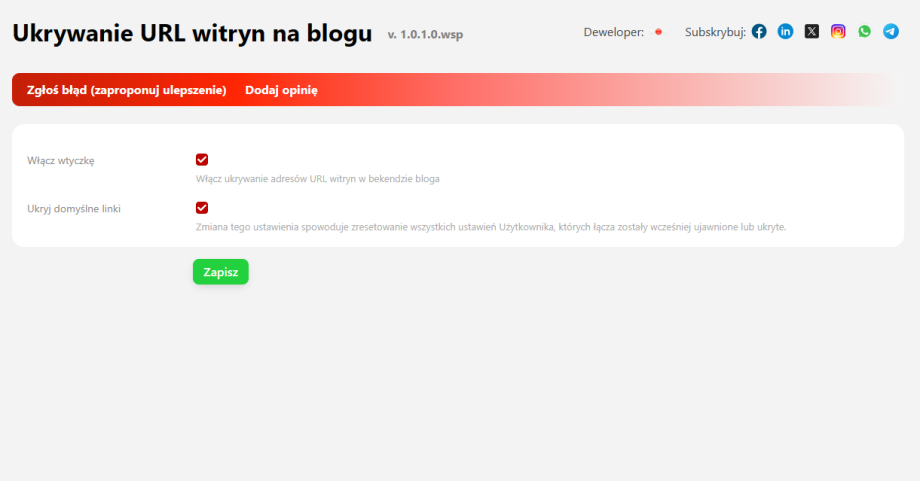Open the Facebook subscribe icon
The image size is (920, 481).
point(759,32)
